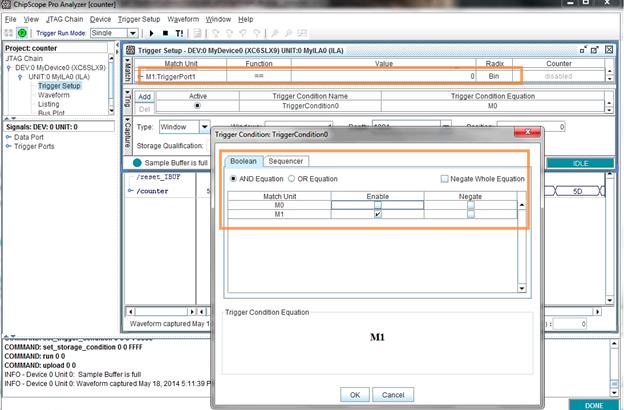Image resolution: width=624 pixels, height=410 pixels.
Task: Switch to the Boolean tab
Action: (x=243, y=161)
